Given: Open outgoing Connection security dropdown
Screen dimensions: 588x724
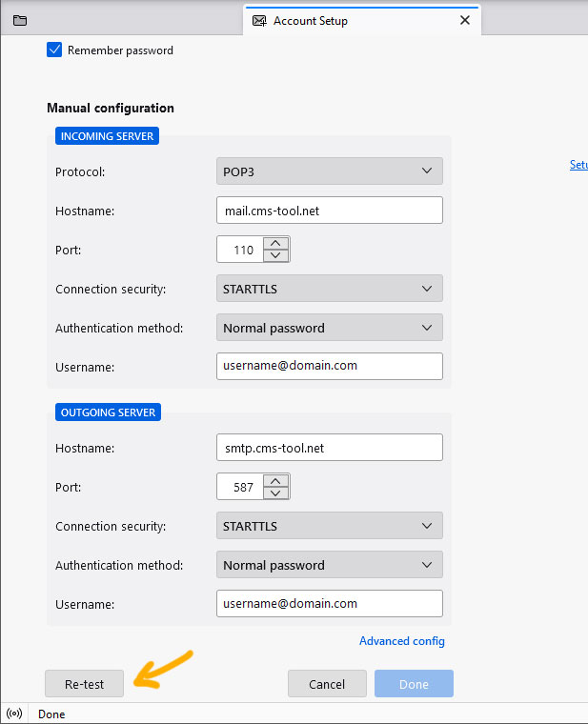Looking at the screenshot, I should [329, 526].
